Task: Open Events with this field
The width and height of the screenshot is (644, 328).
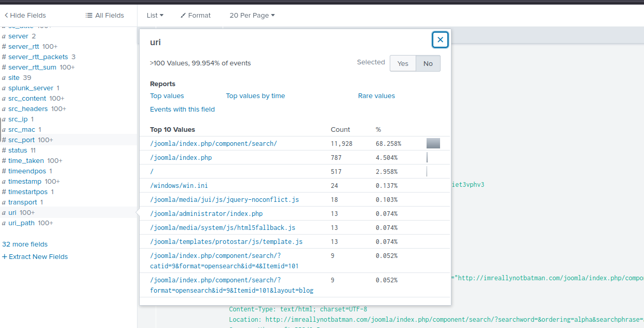Action: point(182,110)
